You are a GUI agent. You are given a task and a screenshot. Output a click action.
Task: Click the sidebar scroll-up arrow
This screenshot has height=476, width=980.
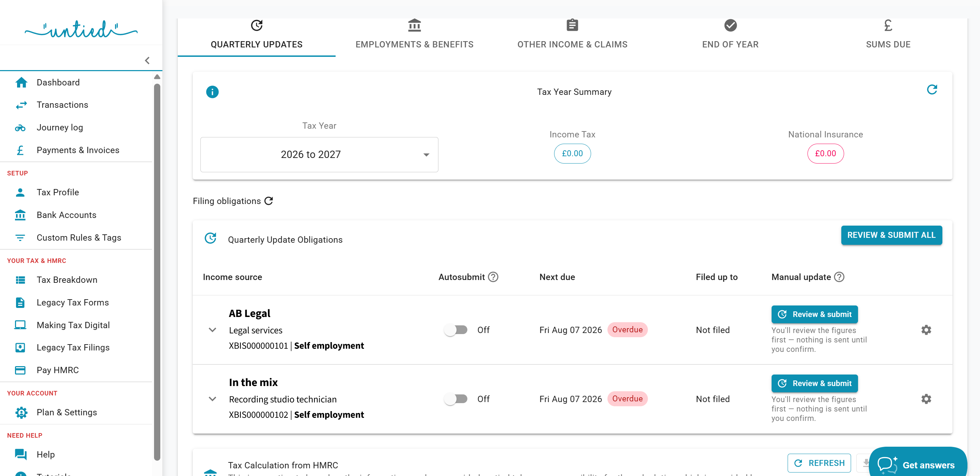[157, 77]
